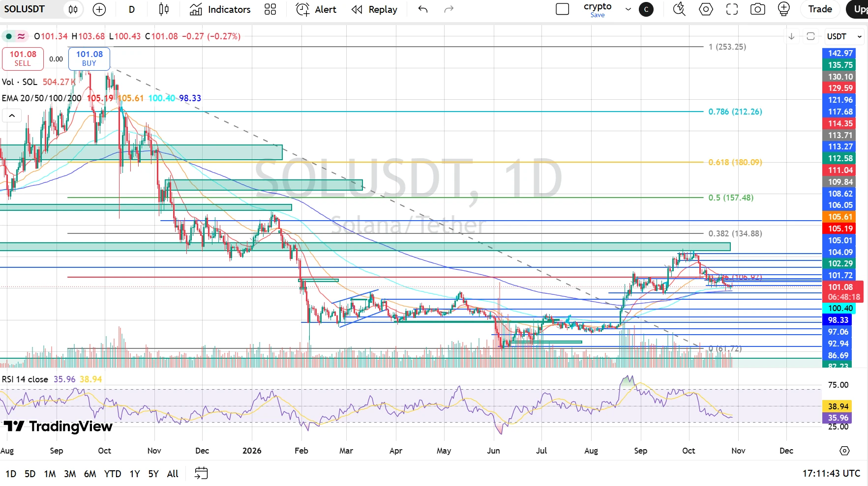
Task: Open the time axis settings gear icon
Action: click(844, 451)
